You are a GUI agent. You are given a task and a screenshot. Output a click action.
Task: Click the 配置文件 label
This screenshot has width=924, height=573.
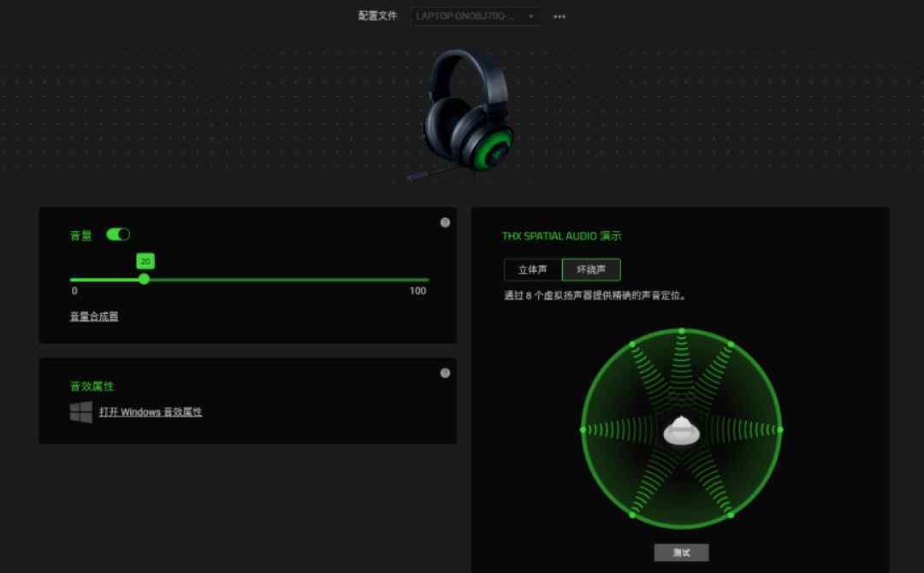tap(377, 16)
